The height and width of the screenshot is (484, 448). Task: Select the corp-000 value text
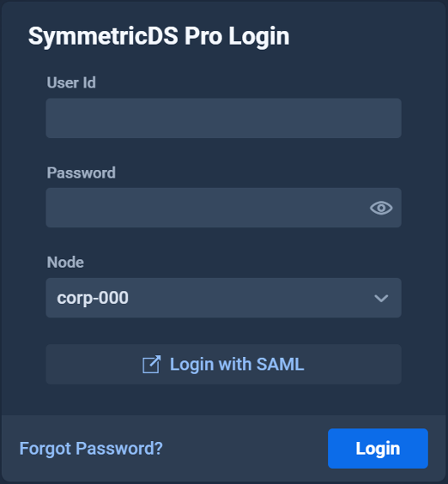93,298
